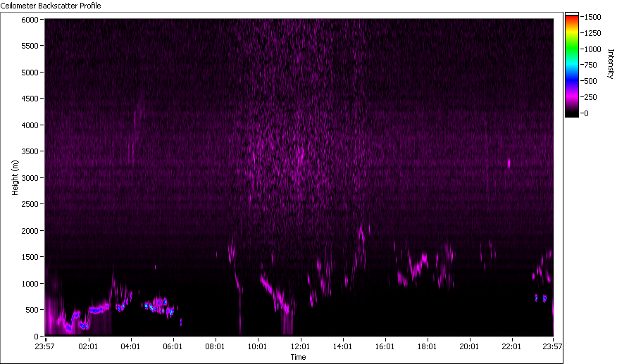Click the 02:01 time tick label
Viewport: 617px width, 364px height.
pos(88,346)
